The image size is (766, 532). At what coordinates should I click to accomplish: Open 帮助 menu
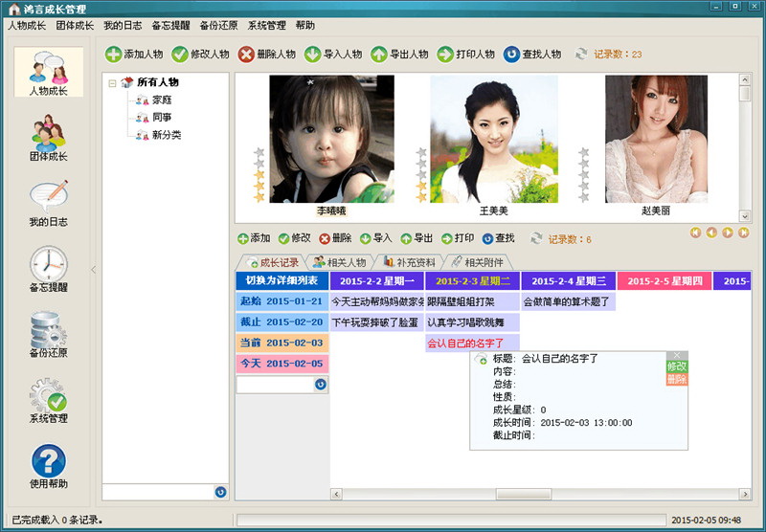(x=304, y=26)
